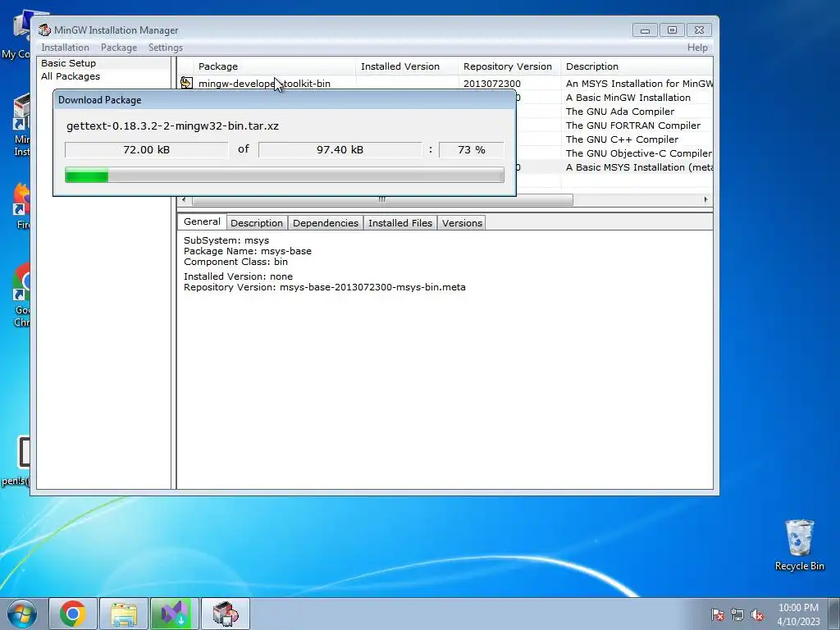
Task: Click the left scroll arrow of package list
Action: [x=185, y=200]
